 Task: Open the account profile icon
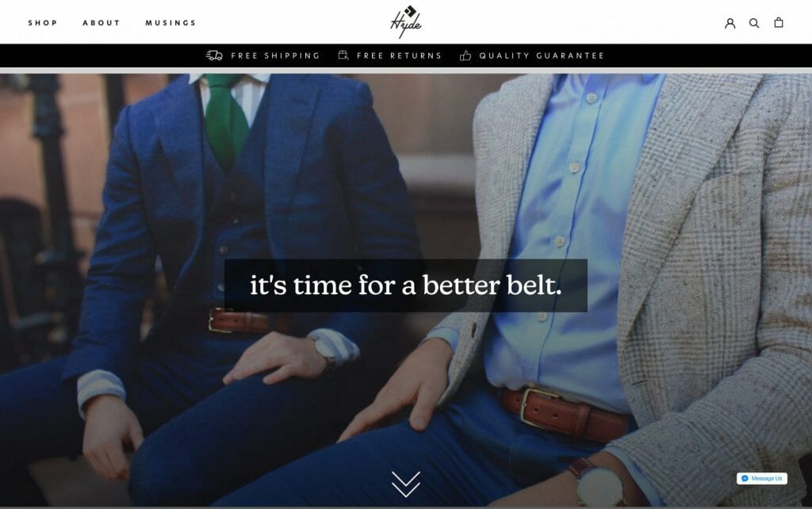click(730, 23)
